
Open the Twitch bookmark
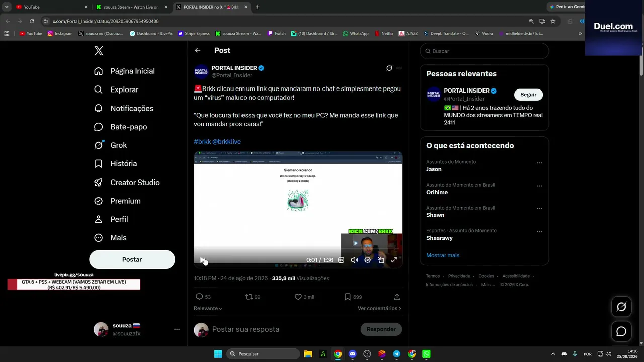(x=277, y=34)
